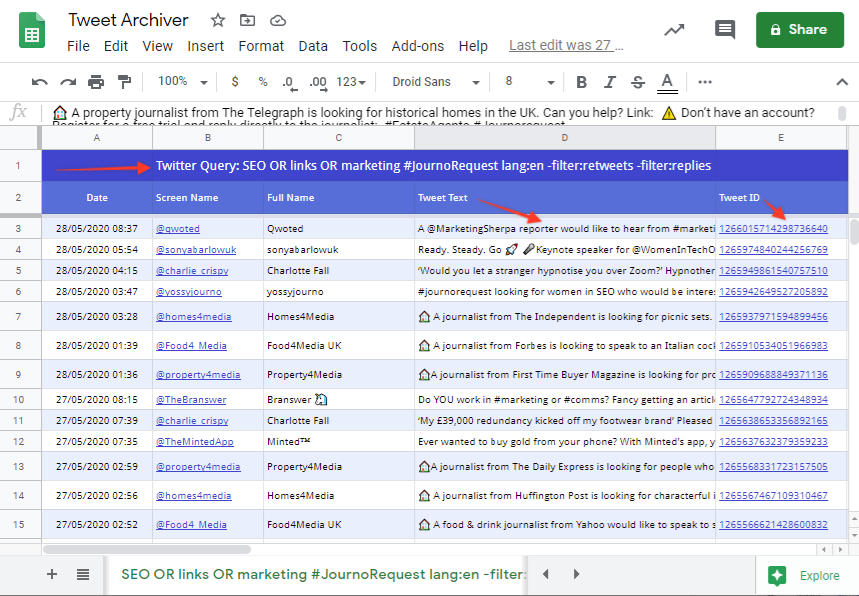Open the @TheMintedApp profile link
This screenshot has height=596, width=859.
(194, 442)
